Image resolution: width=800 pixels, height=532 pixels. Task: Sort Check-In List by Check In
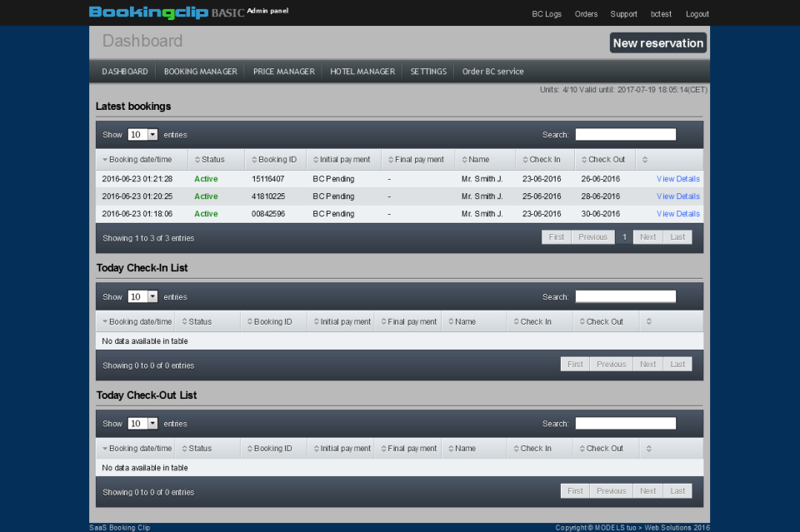536,322
